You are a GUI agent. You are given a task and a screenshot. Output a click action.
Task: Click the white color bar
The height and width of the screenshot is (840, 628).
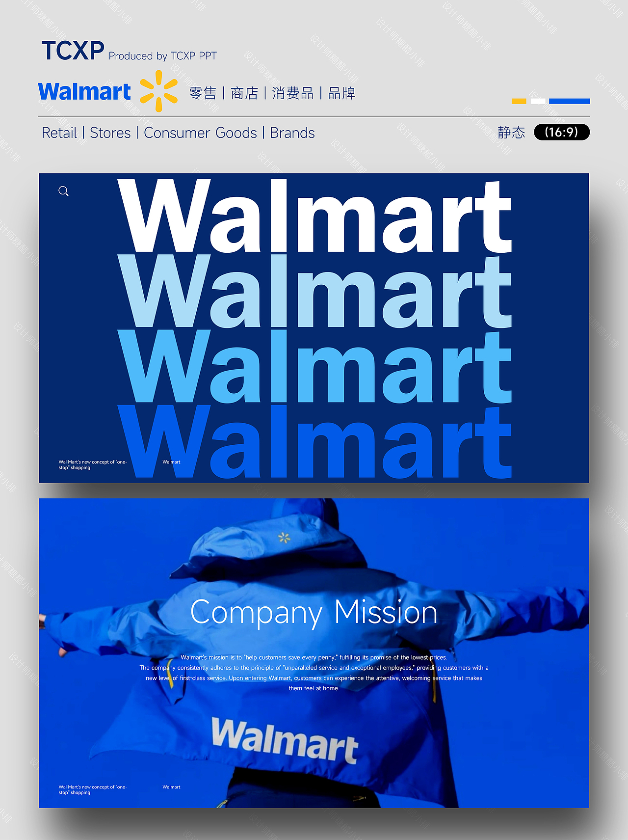pos(538,101)
